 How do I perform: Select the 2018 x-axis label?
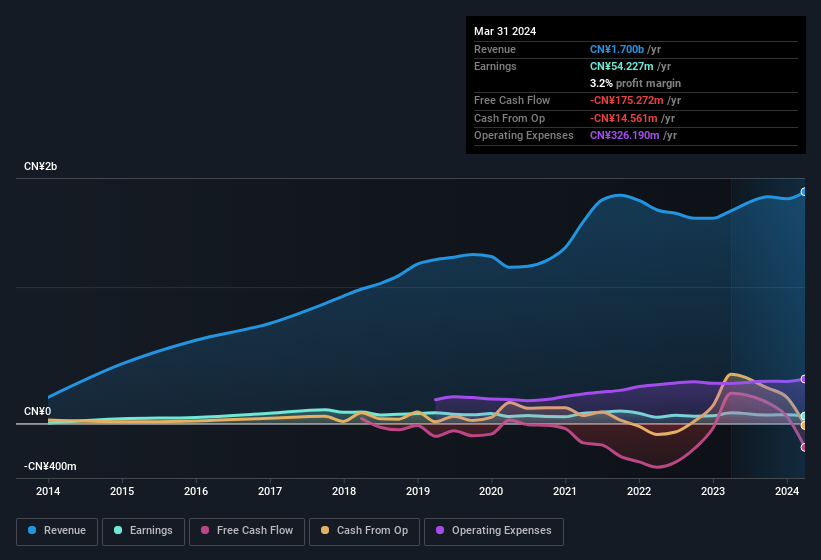tap(343, 491)
